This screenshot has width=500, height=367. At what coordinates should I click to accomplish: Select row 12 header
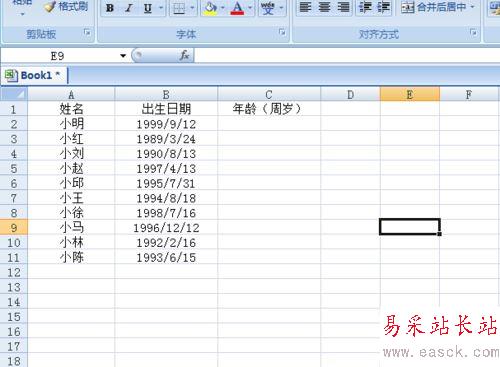14,272
